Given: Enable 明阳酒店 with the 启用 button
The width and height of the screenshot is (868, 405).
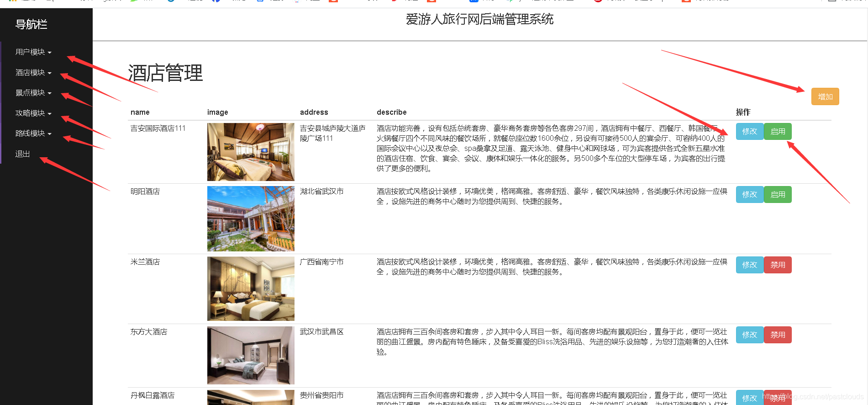Looking at the screenshot, I should (778, 195).
